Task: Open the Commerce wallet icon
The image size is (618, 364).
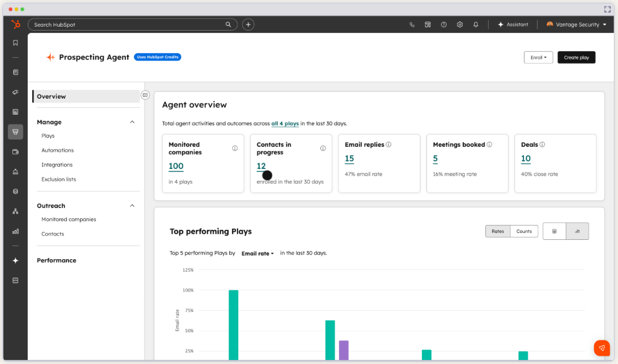Action: click(15, 152)
